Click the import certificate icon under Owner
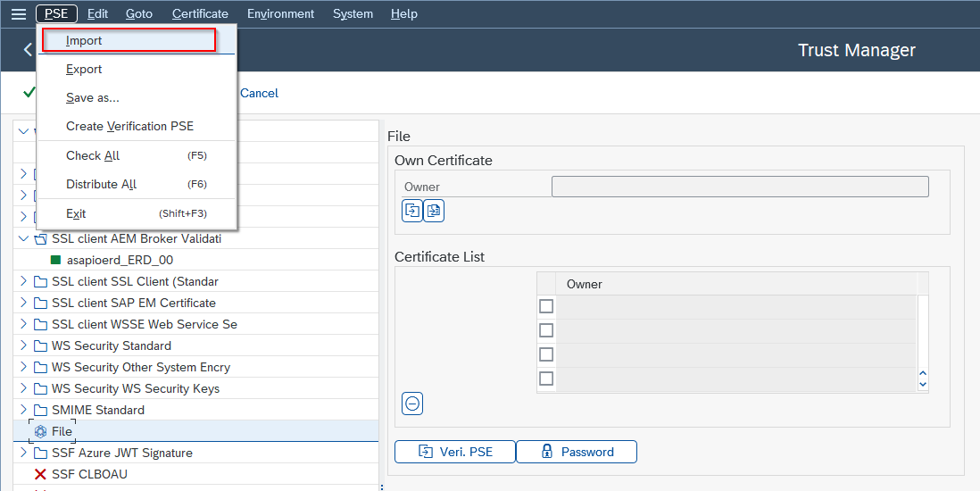The width and height of the screenshot is (980, 491). click(412, 211)
